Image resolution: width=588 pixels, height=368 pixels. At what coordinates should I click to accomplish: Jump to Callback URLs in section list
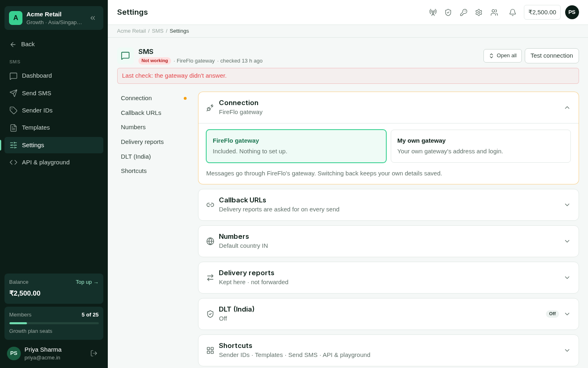(x=154, y=113)
